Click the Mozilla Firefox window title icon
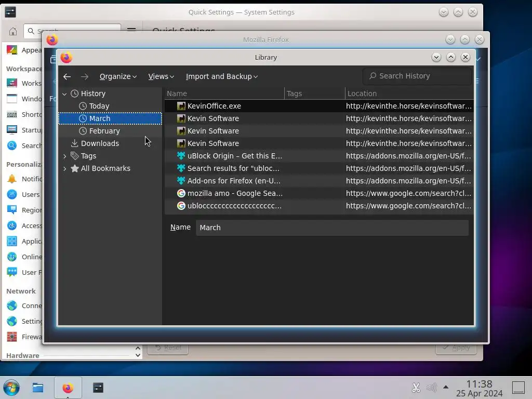The image size is (532, 399). point(52,39)
